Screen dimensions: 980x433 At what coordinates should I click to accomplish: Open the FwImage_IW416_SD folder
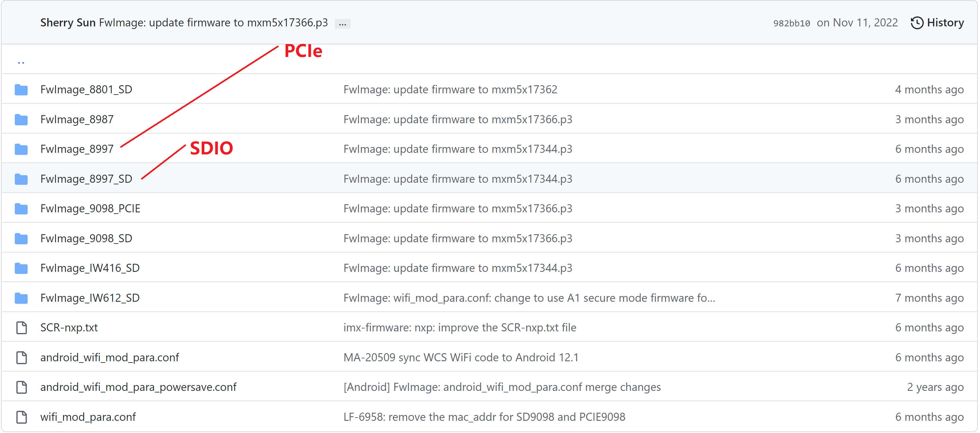pos(90,269)
